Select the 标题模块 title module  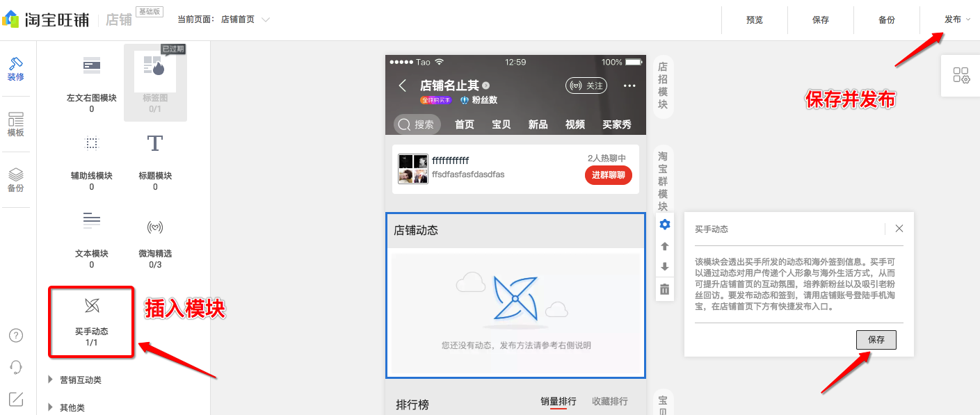(155, 144)
